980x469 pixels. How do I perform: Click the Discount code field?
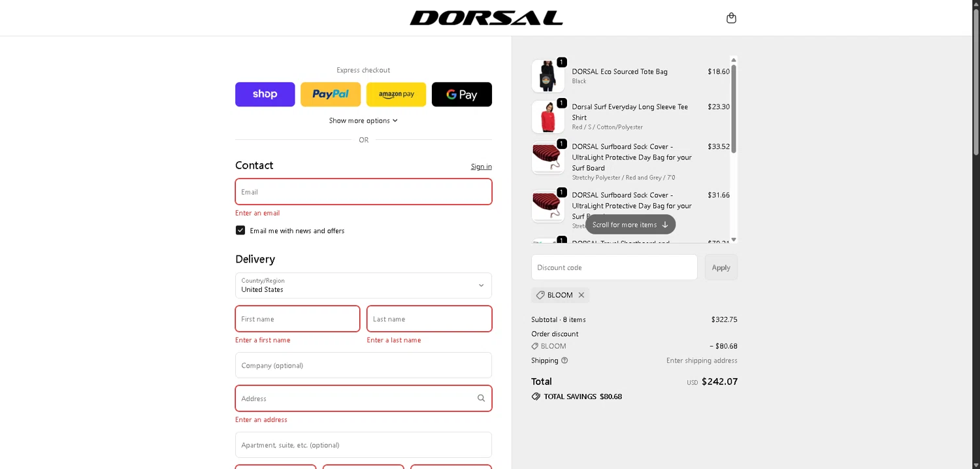[614, 267]
